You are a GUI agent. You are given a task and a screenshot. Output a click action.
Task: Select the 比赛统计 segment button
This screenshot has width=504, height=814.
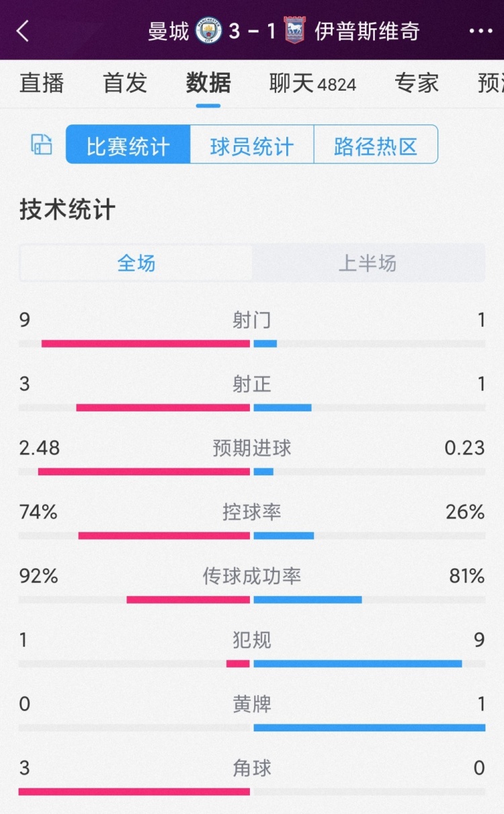tap(128, 145)
